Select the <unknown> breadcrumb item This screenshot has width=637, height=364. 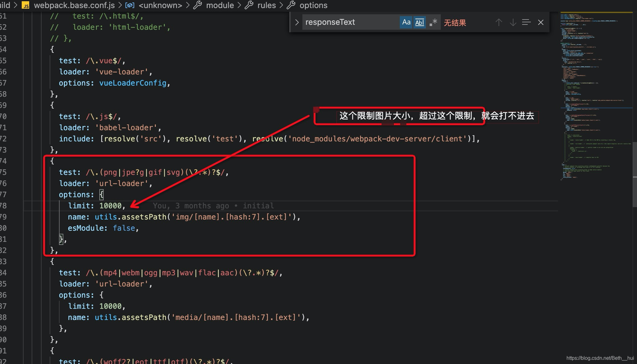(x=160, y=5)
